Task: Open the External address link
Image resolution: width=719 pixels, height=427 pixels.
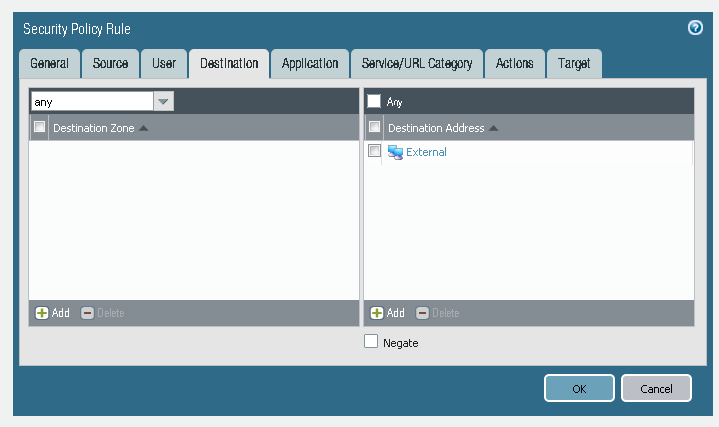Action: click(x=426, y=152)
